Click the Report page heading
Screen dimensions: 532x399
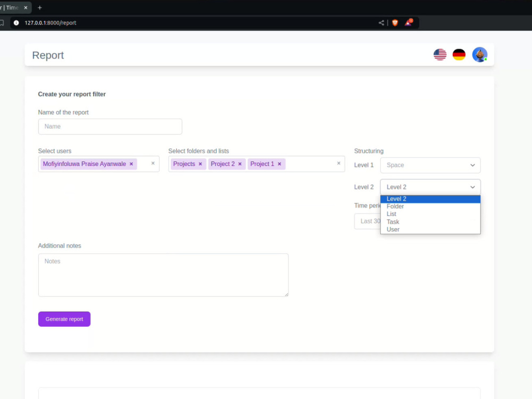[x=48, y=55]
